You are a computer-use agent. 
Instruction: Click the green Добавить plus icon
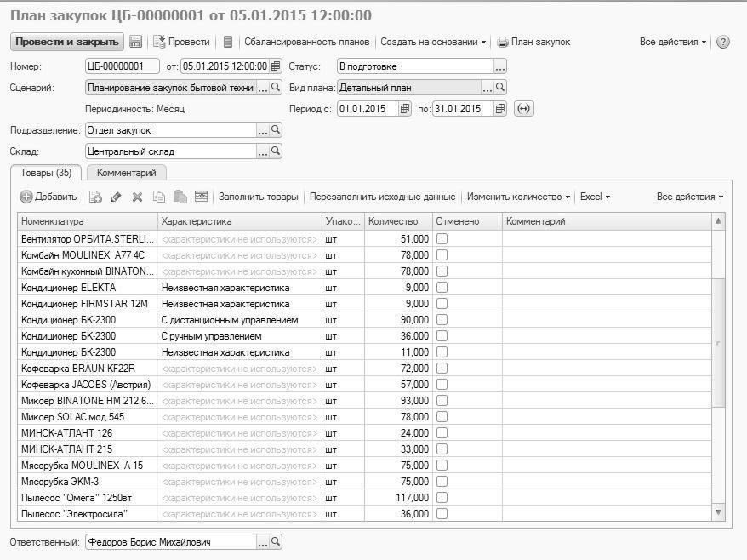click(26, 197)
